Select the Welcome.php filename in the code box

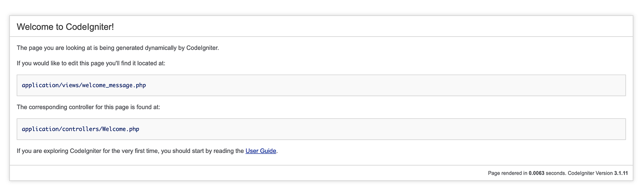[x=121, y=129]
